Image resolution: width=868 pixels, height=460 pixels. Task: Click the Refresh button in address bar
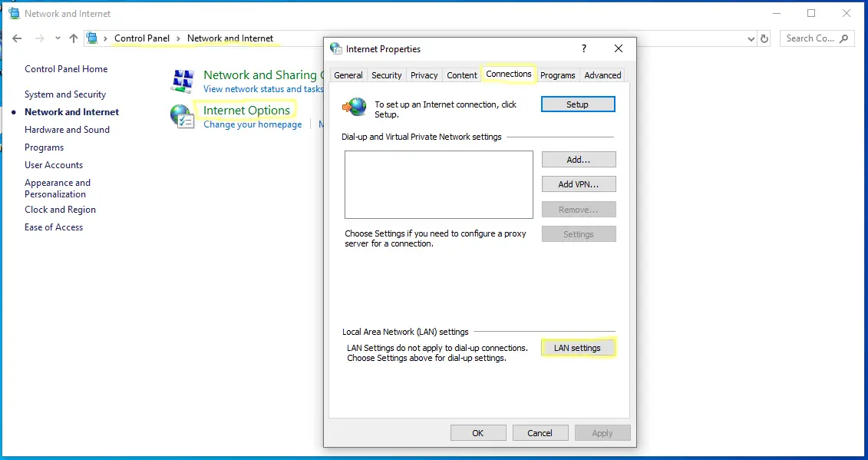coord(764,39)
